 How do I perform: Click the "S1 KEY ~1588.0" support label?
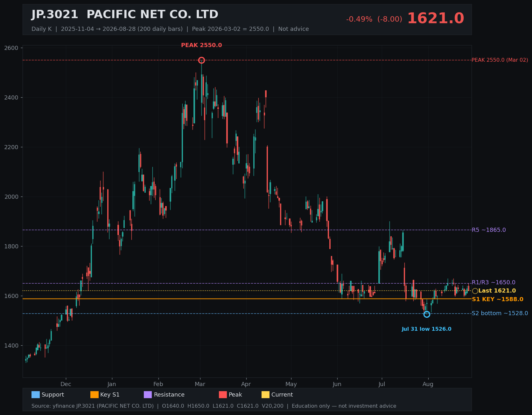(498, 299)
